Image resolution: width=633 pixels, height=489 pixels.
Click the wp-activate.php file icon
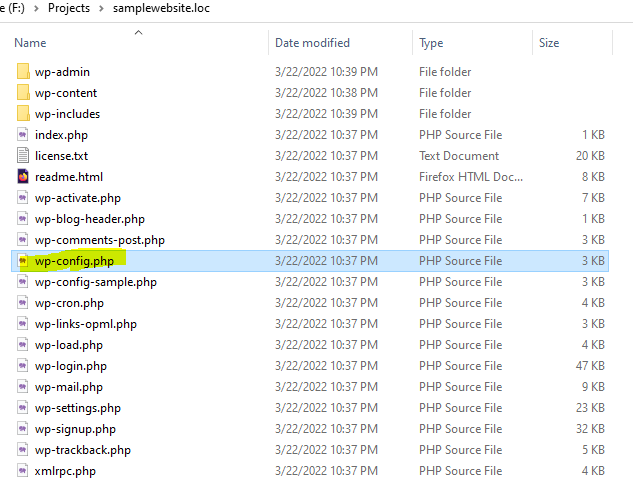23,197
